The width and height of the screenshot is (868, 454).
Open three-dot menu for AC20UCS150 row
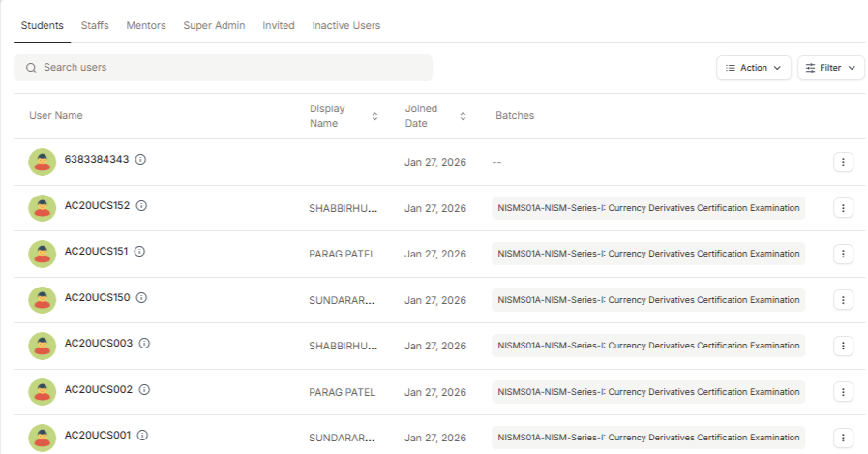click(843, 300)
